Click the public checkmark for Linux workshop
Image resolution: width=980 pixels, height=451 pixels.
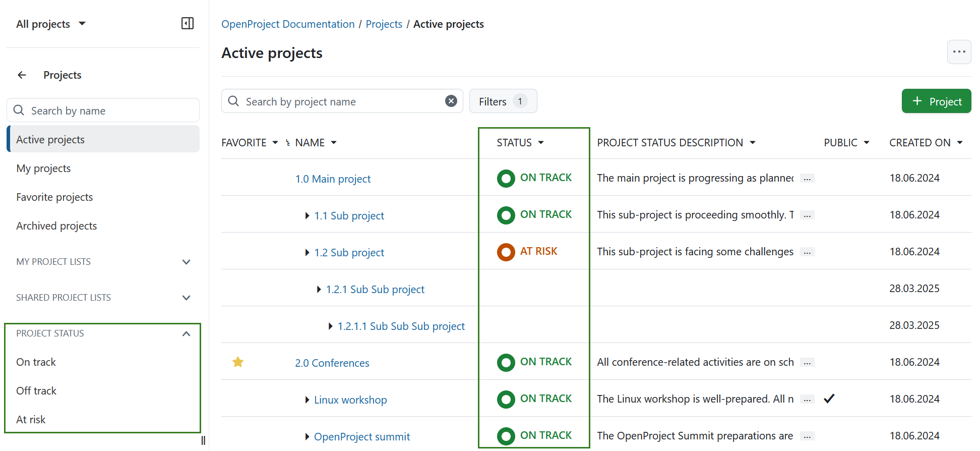point(829,399)
